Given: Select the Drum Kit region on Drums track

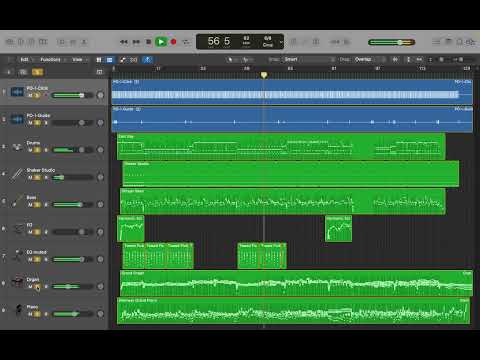Looking at the screenshot, I should click(281, 147).
